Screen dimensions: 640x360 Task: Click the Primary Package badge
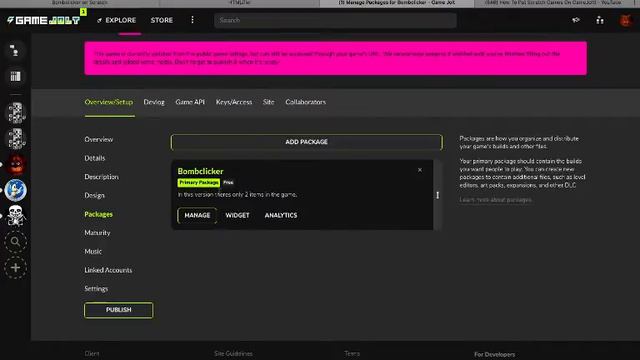click(x=199, y=182)
